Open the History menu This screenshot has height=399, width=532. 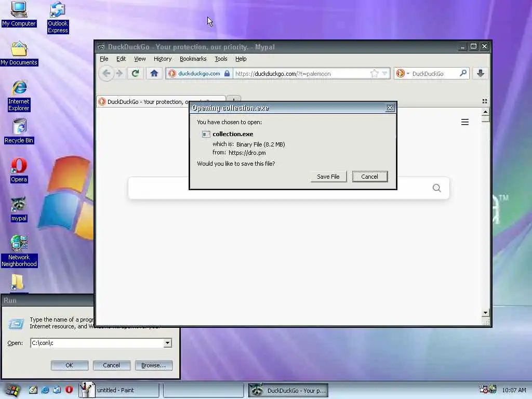click(163, 59)
